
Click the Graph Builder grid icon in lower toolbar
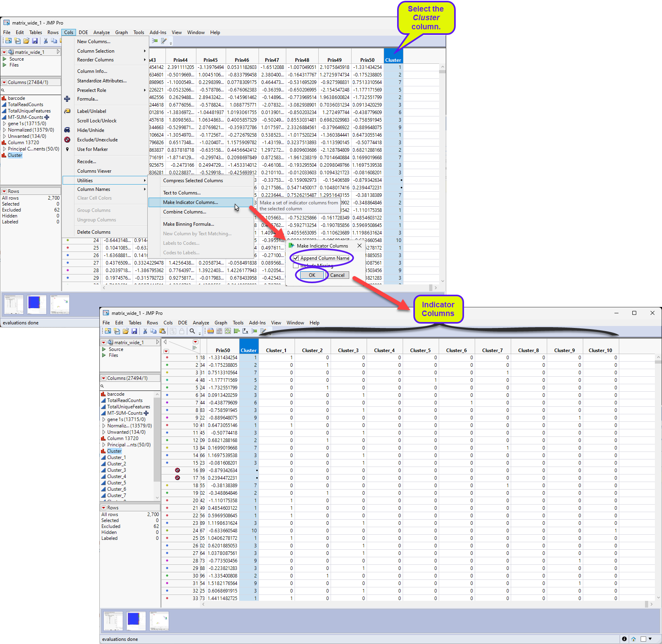click(x=228, y=331)
